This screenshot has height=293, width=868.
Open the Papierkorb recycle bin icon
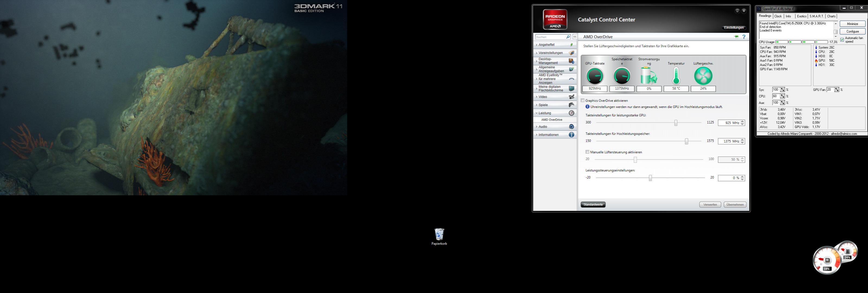click(439, 235)
